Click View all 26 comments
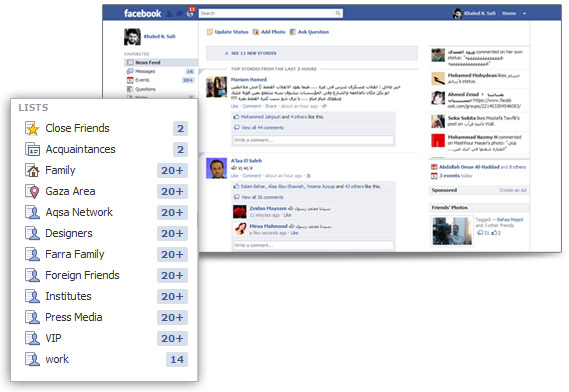This screenshot has width=569, height=392. [x=262, y=197]
